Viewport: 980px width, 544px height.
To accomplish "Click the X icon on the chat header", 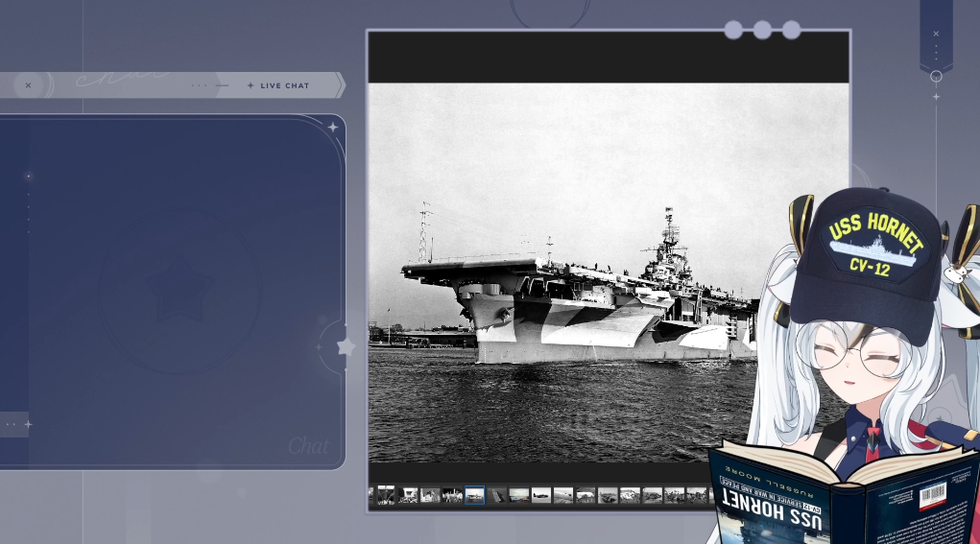I will pos(28,85).
